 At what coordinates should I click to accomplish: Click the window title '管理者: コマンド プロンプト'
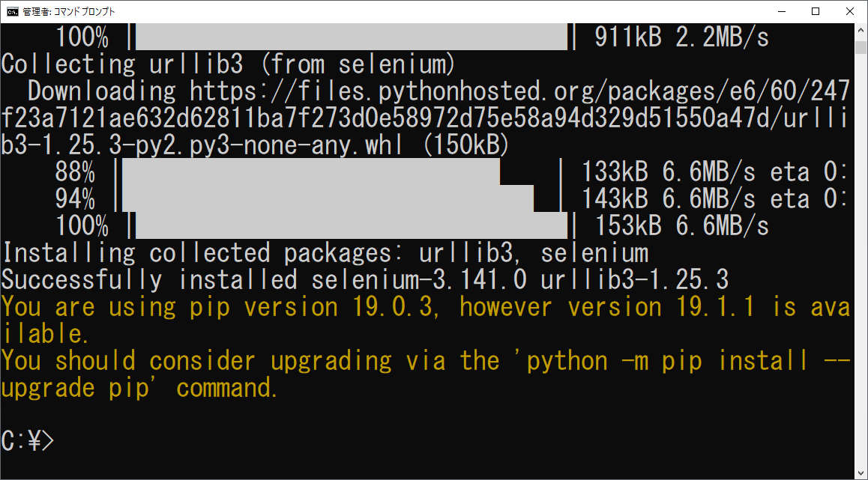[x=69, y=12]
